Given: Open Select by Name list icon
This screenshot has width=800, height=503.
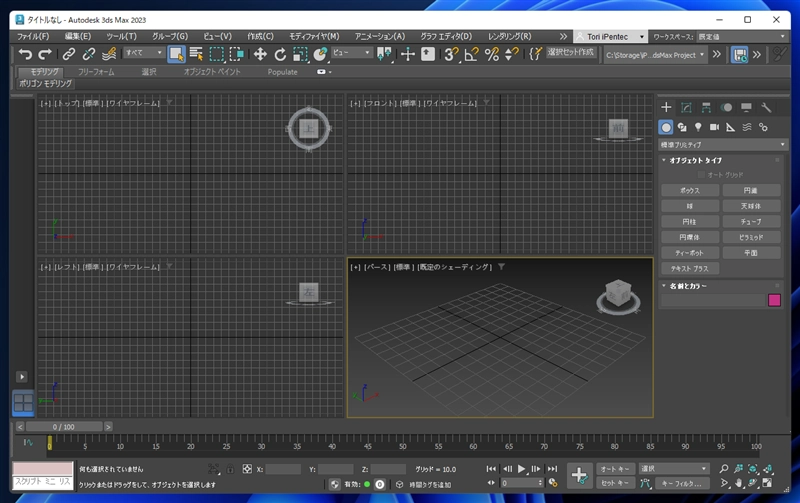Looking at the screenshot, I should tap(196, 54).
